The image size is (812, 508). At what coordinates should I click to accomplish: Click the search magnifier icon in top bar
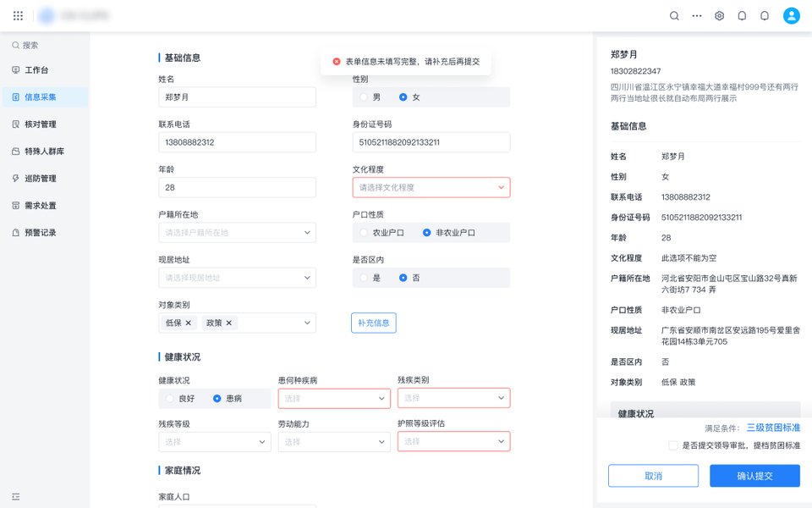[x=674, y=15]
